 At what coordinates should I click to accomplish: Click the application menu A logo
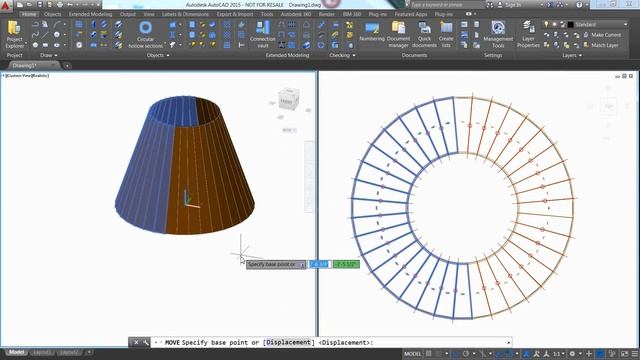[5, 5]
